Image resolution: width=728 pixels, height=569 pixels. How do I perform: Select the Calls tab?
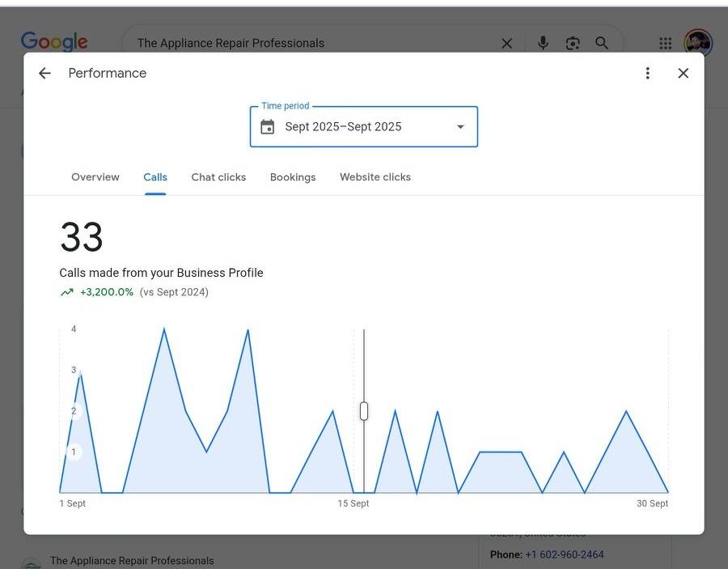(155, 177)
